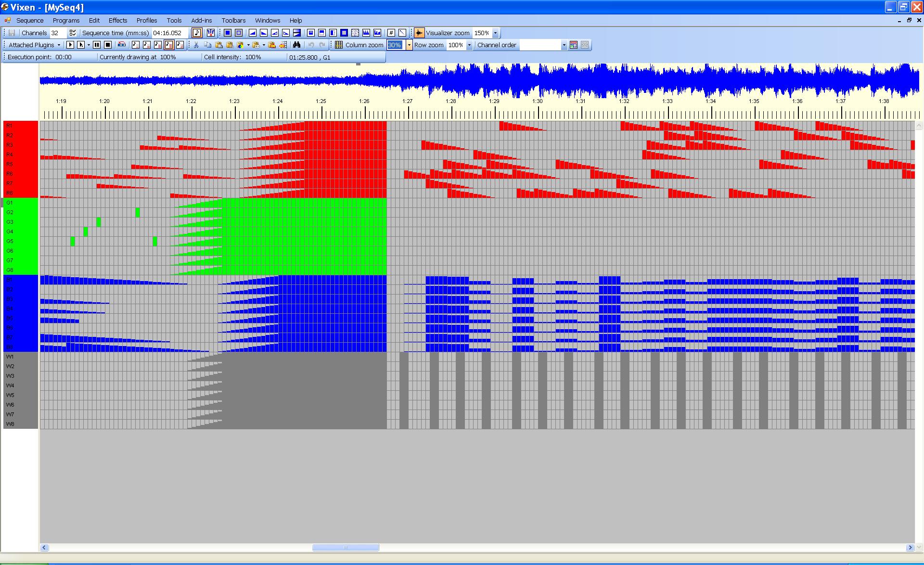924x565 pixels.
Task: Select the highlighted fourth audio speed icon
Action: [x=169, y=45]
